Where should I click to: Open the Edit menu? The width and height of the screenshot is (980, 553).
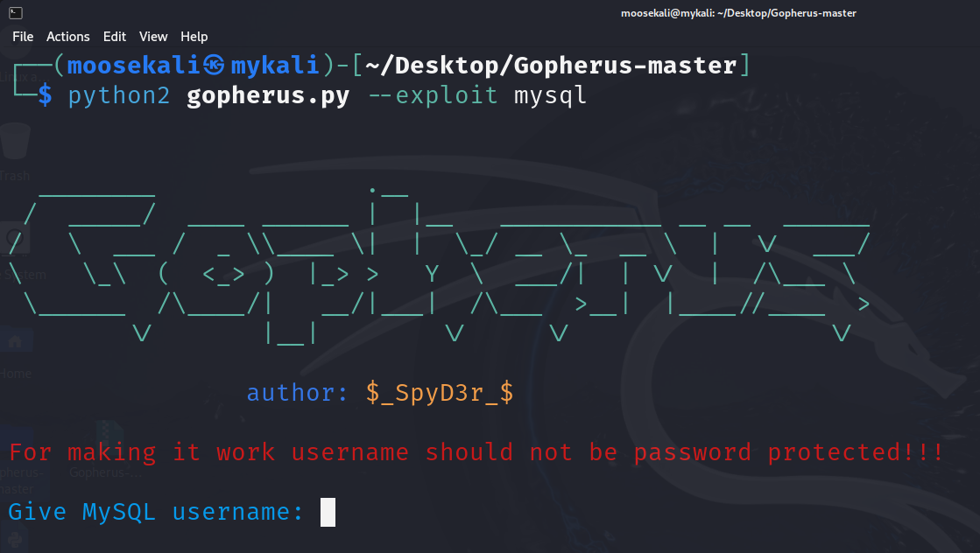115,37
